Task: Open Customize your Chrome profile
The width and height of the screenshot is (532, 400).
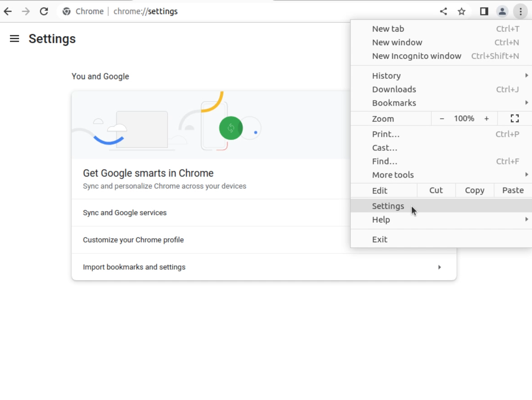Action: 264,240
